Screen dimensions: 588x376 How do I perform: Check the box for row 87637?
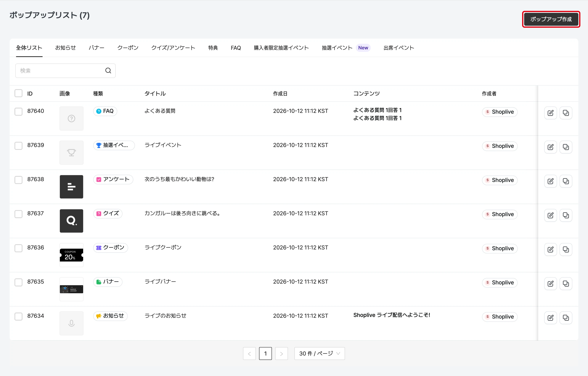pos(18,214)
